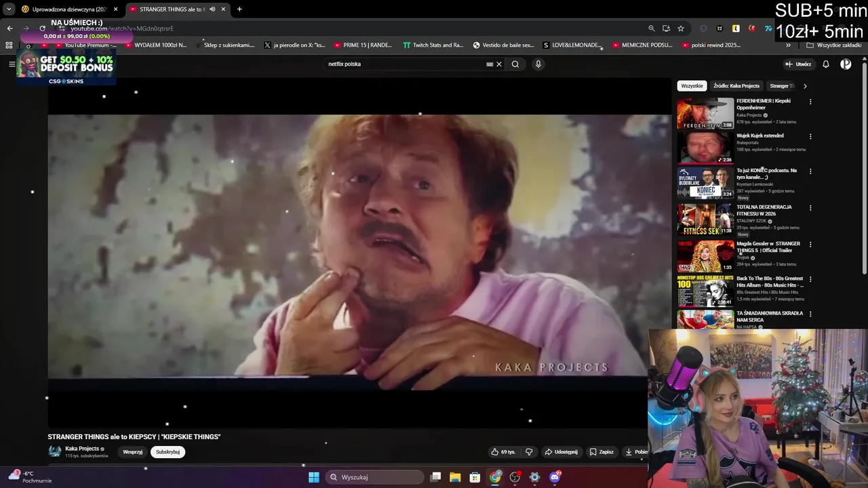Open the YouTube Premium bookmark
This screenshot has height=488, width=868.
(85, 45)
